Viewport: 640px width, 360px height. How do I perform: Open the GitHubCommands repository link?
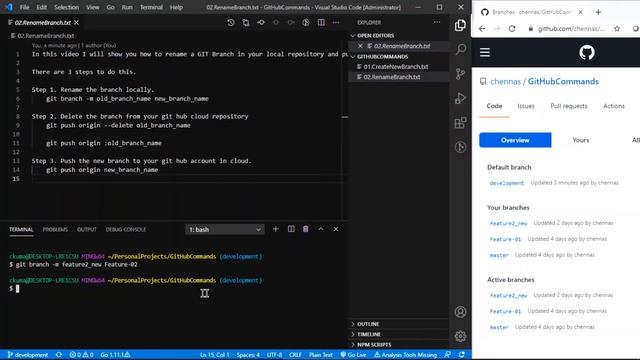563,81
